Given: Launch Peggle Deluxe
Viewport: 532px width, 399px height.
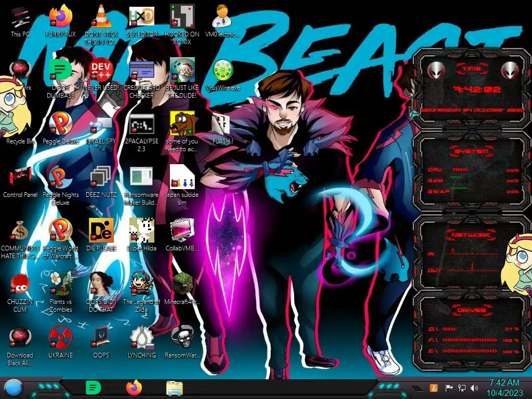Looking at the screenshot, I should tap(60, 128).
